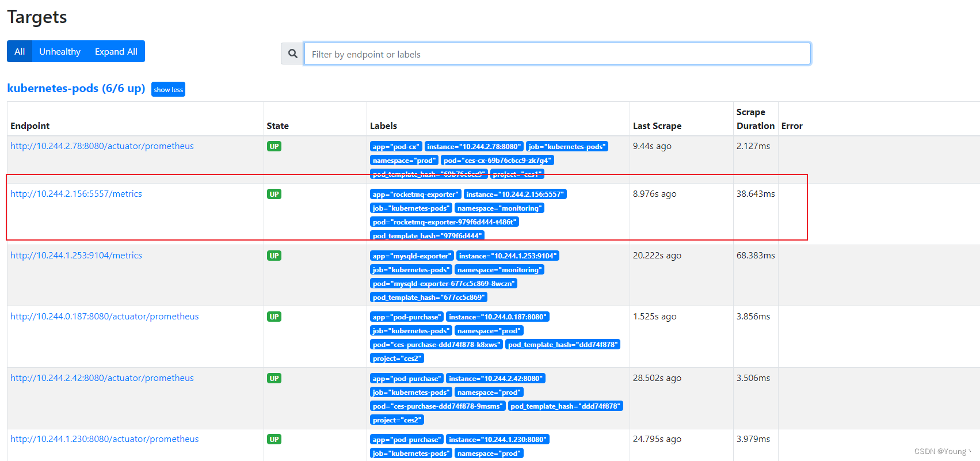Click the instance="10.244.2.156:5557" label

(515, 195)
